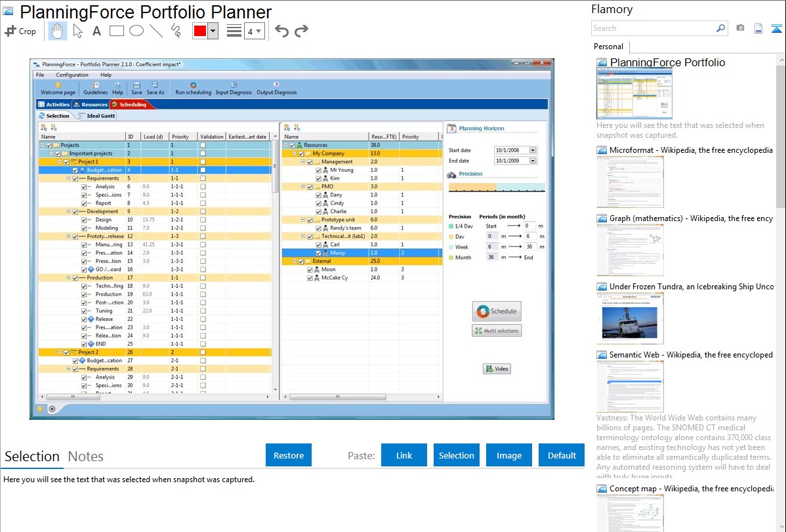
Task: Undo the last annotation
Action: point(281,31)
